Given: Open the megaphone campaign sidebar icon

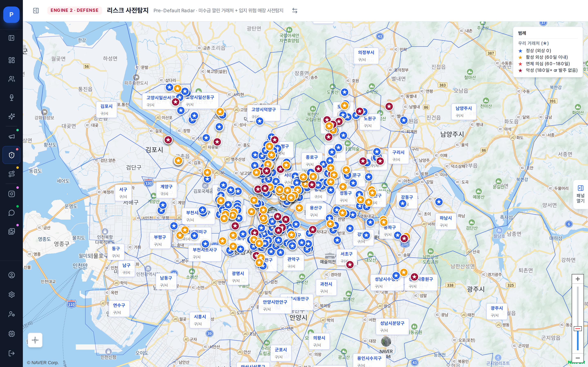Looking at the screenshot, I should 11,136.
